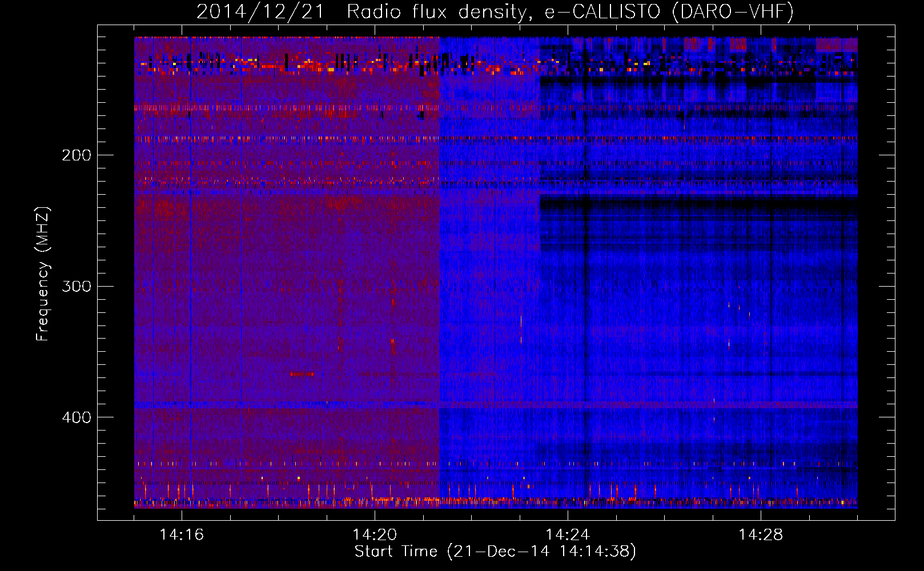Viewport: 924px width, 571px height.
Task: Click the 400 frequency tick label
Action: (x=77, y=417)
